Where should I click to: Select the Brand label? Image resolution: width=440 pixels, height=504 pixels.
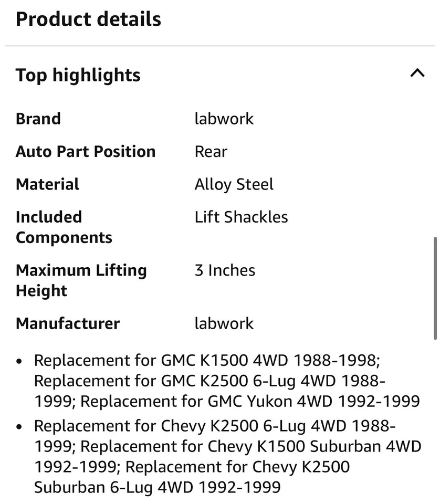tap(38, 119)
